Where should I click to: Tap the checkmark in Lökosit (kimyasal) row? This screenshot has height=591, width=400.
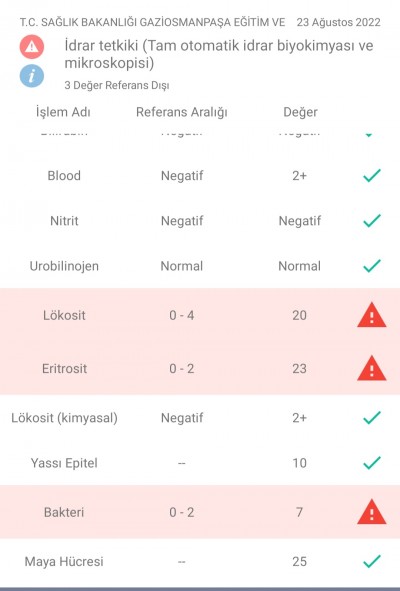(372, 418)
